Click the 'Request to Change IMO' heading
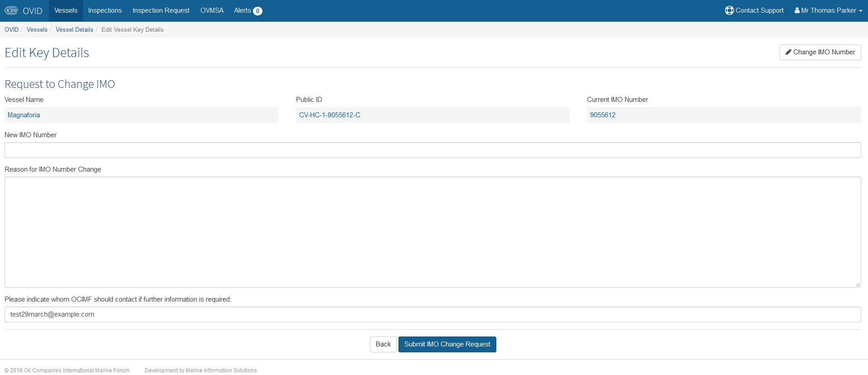The height and width of the screenshot is (375, 868). pyautogui.click(x=60, y=84)
